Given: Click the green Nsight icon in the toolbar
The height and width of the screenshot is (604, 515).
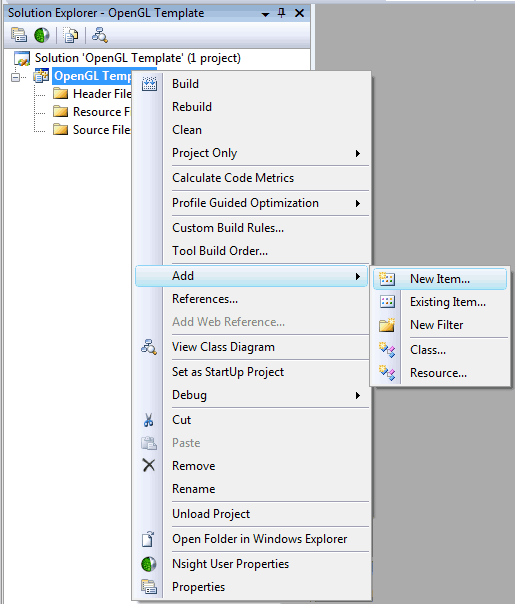Looking at the screenshot, I should tap(42, 35).
